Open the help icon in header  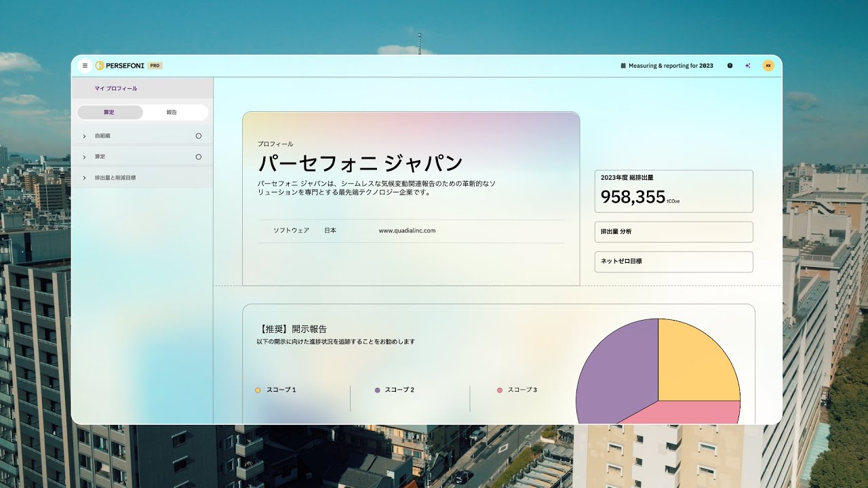(730, 66)
